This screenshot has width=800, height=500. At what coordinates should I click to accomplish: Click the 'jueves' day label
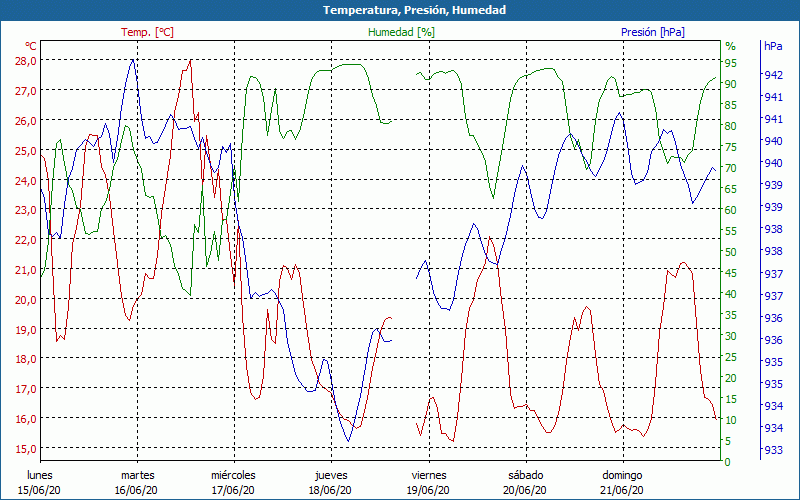coord(331,475)
